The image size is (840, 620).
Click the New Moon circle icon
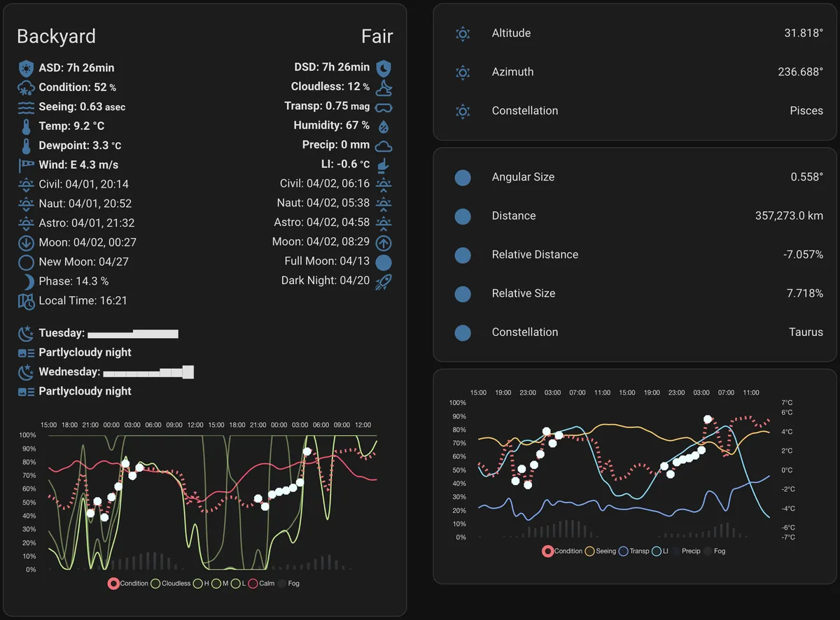(x=26, y=262)
